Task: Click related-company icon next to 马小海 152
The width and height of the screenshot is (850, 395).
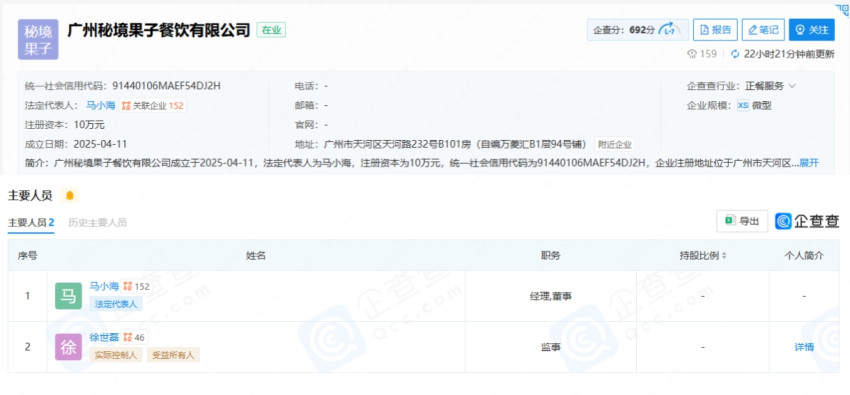Action: coord(127,286)
